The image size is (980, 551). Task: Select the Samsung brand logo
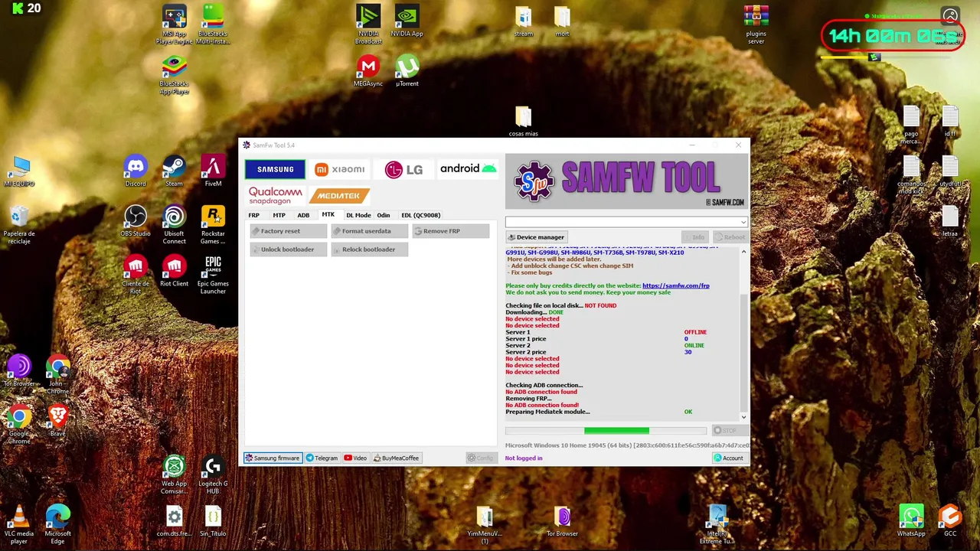pyautogui.click(x=275, y=169)
